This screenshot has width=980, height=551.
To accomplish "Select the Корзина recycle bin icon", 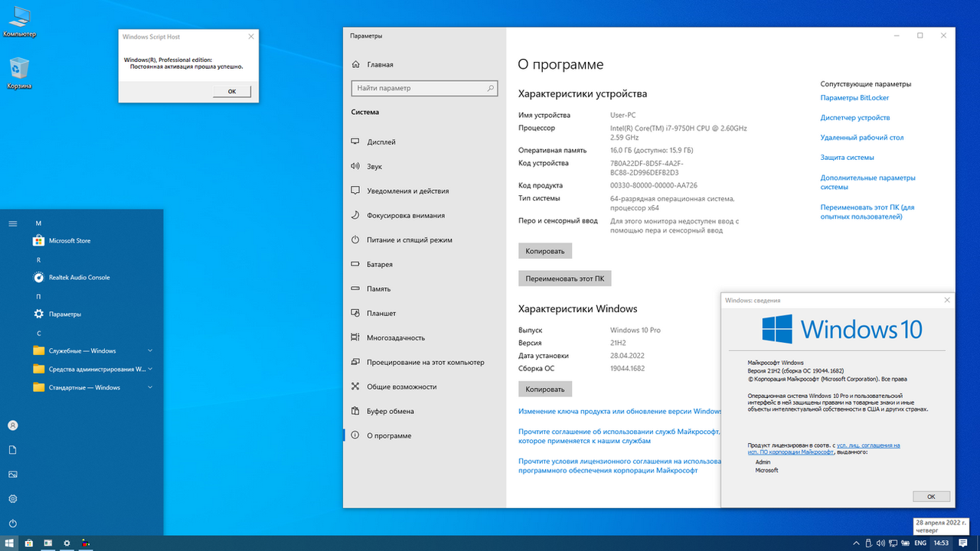I will click(x=19, y=73).
